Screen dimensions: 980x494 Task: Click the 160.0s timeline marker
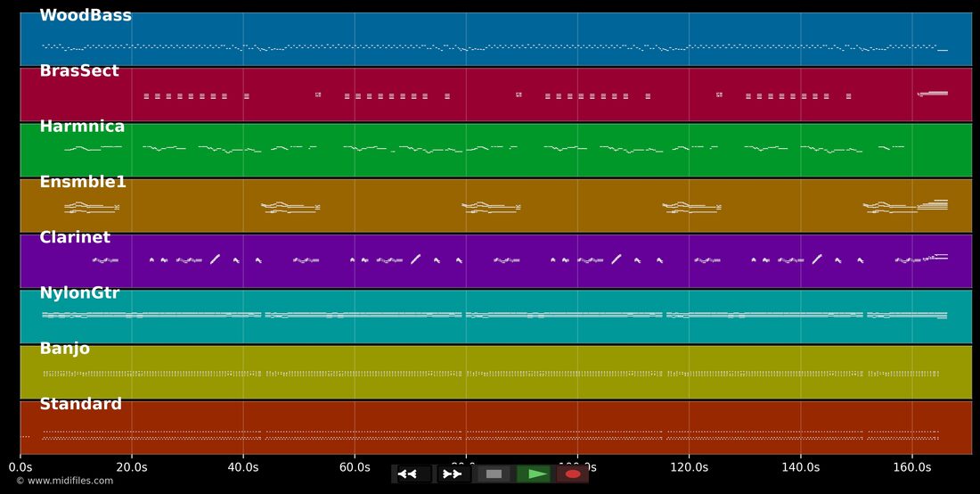point(912,467)
